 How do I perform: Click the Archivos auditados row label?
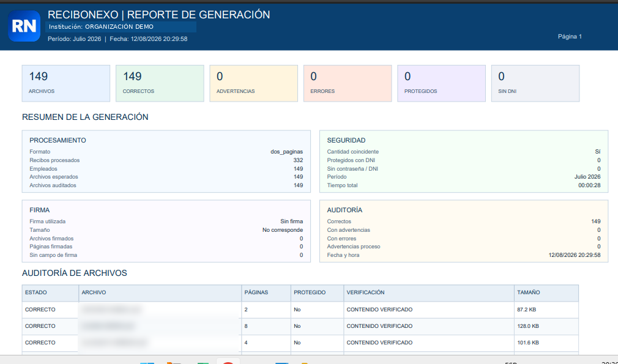(53, 185)
